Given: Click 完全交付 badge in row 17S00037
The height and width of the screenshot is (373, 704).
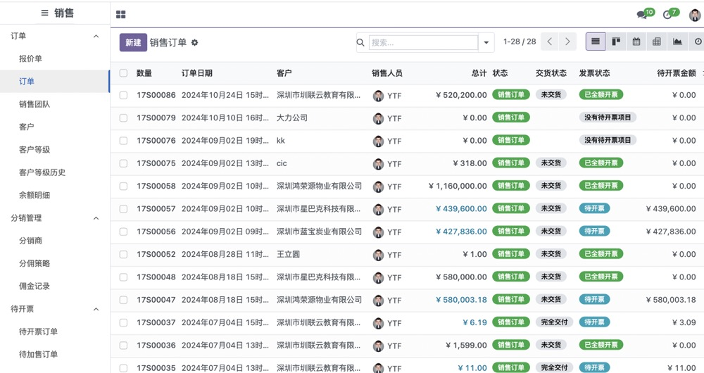Looking at the screenshot, I should click(x=554, y=322).
